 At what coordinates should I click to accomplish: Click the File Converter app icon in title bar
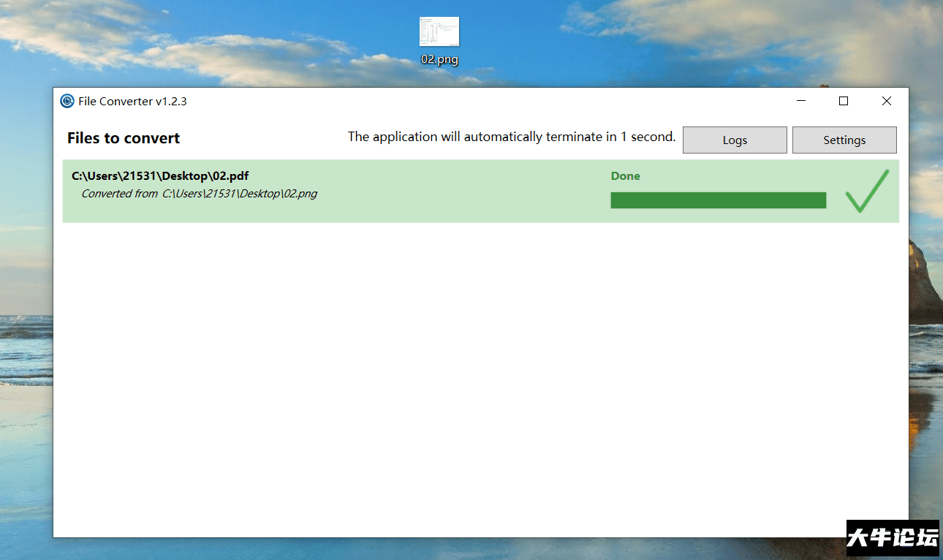tap(67, 101)
